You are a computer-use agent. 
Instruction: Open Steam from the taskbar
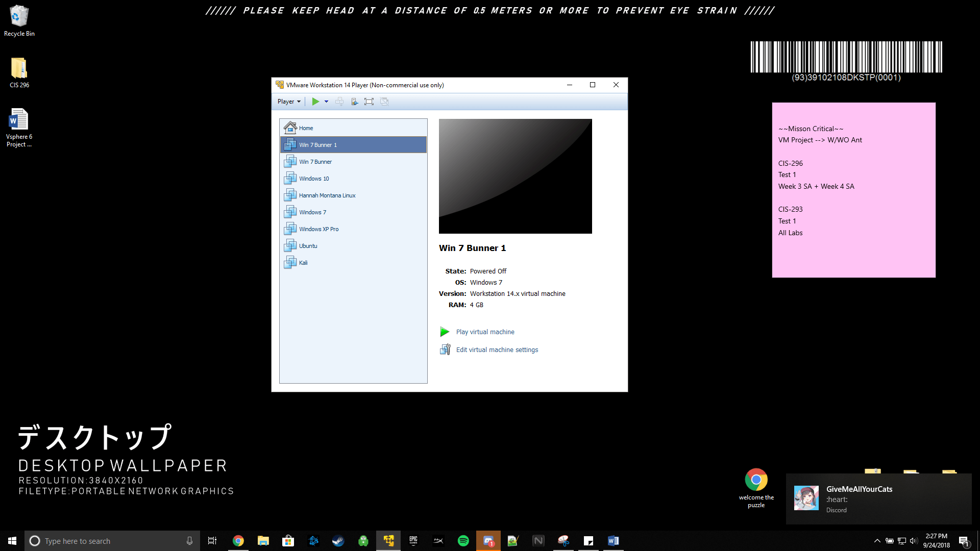click(338, 541)
